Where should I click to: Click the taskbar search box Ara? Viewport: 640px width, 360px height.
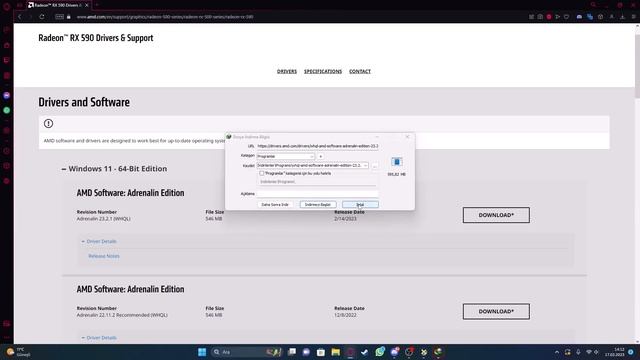point(247,352)
